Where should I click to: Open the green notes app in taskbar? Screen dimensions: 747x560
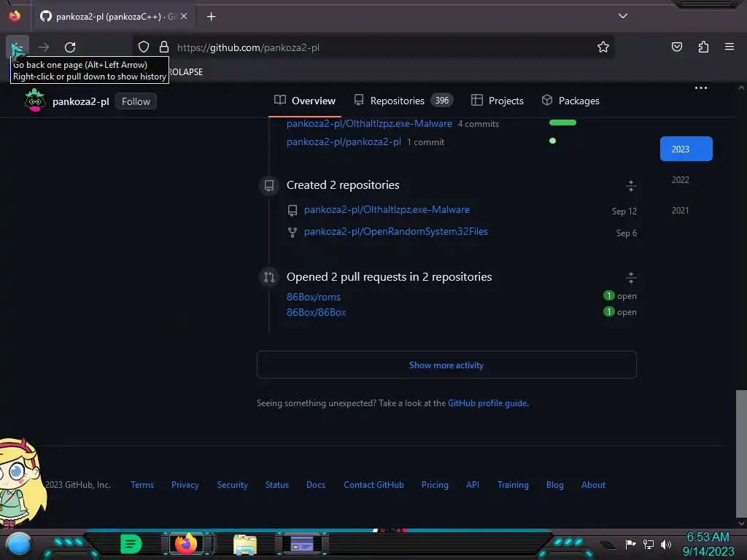(131, 544)
